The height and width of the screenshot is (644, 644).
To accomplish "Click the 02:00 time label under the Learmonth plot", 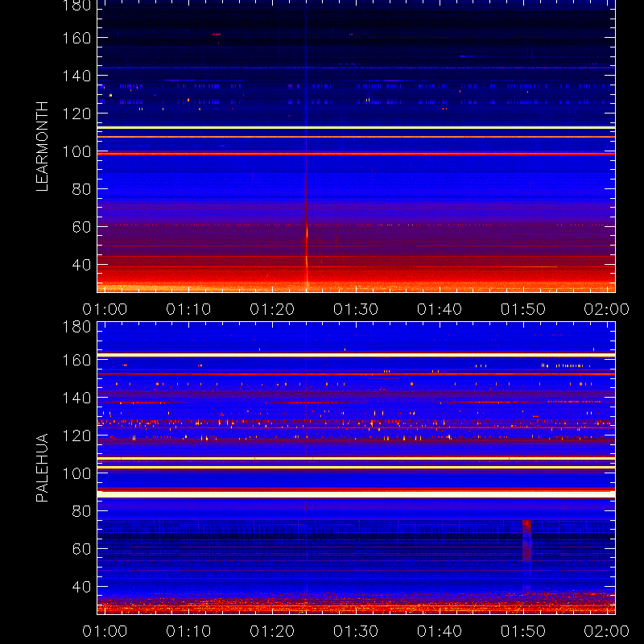I will (607, 309).
